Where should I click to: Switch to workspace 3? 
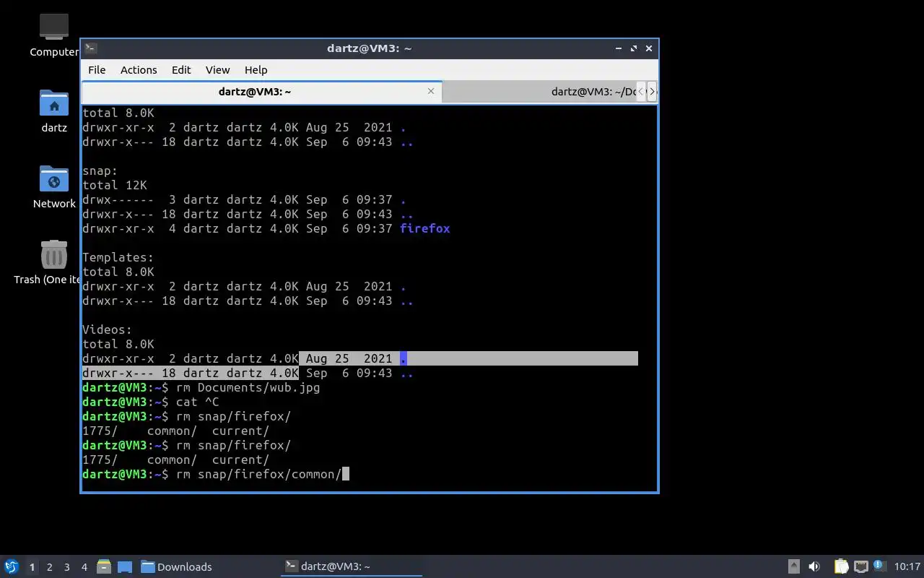[x=67, y=567]
